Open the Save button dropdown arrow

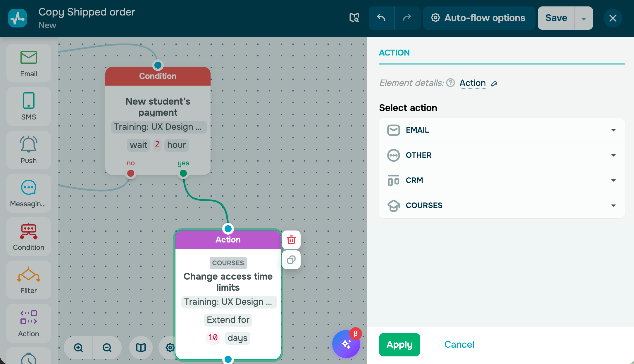584,18
